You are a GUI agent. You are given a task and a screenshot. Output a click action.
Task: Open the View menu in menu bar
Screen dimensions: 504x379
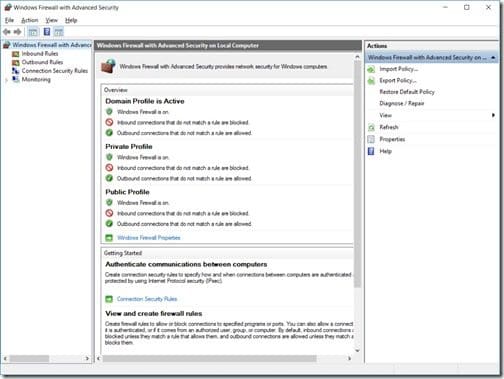pos(52,20)
